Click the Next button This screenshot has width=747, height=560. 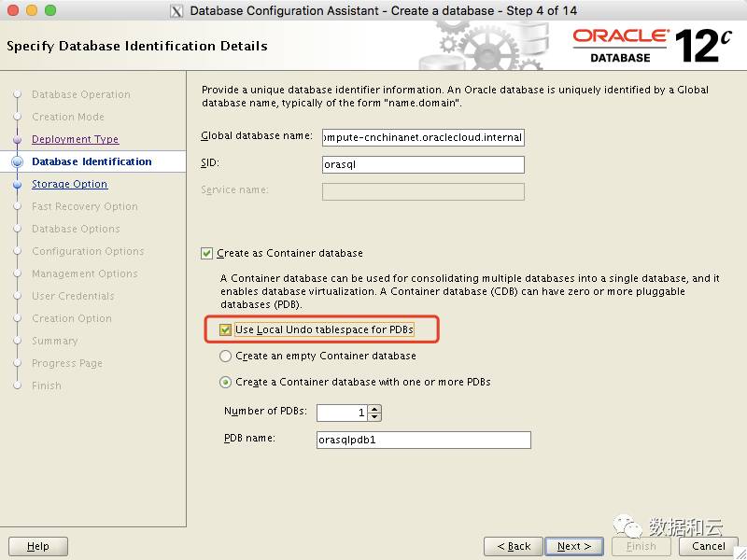574,546
